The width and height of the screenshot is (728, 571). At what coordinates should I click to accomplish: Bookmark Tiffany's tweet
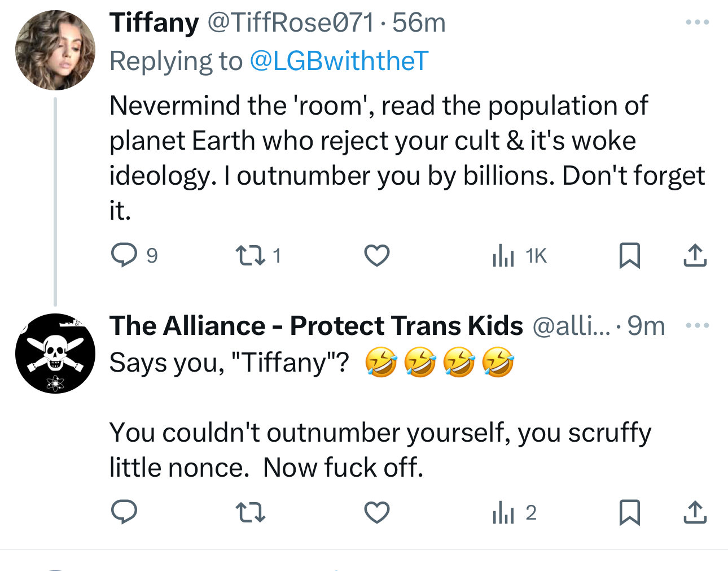[x=629, y=255]
